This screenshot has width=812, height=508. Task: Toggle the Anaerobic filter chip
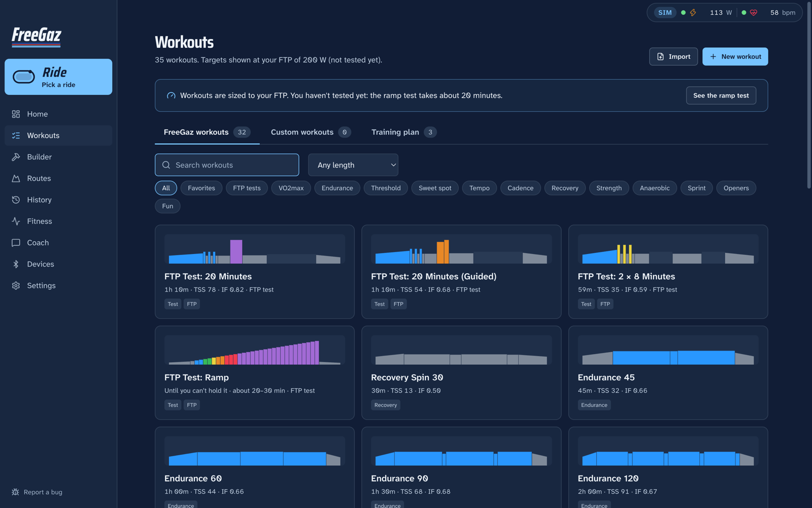(655, 188)
